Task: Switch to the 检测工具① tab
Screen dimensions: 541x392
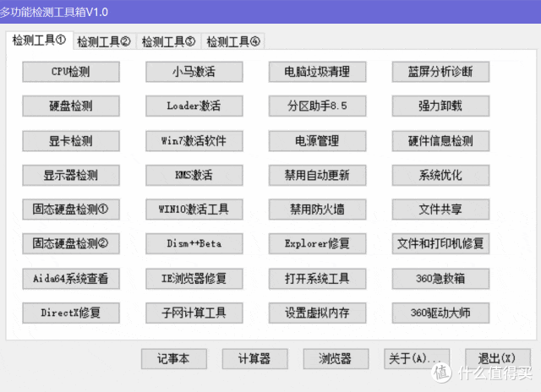Action: point(39,41)
